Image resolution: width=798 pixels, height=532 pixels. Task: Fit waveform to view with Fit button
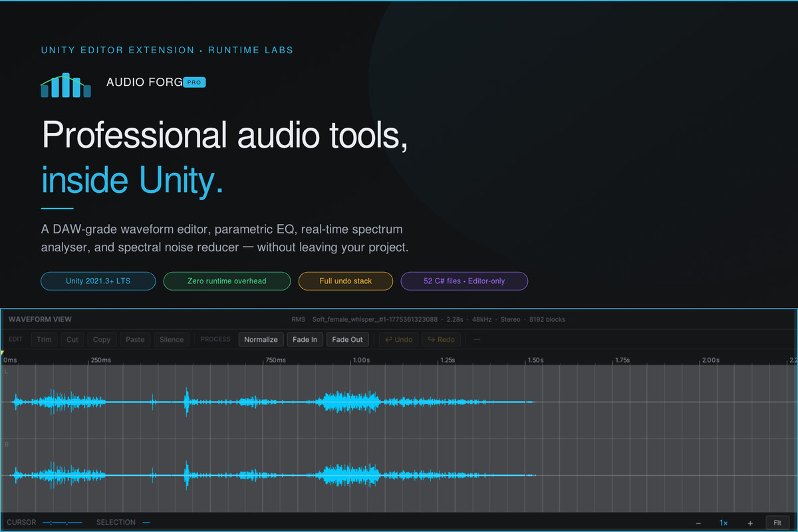(777, 523)
